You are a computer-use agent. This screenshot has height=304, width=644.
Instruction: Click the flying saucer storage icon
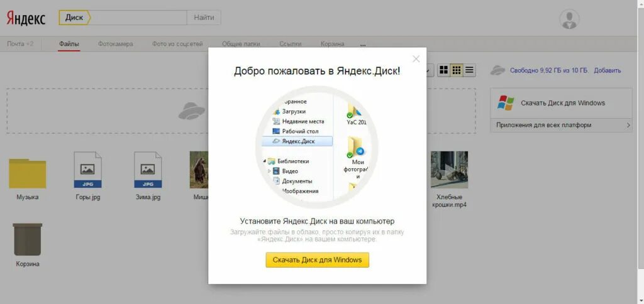tap(497, 70)
